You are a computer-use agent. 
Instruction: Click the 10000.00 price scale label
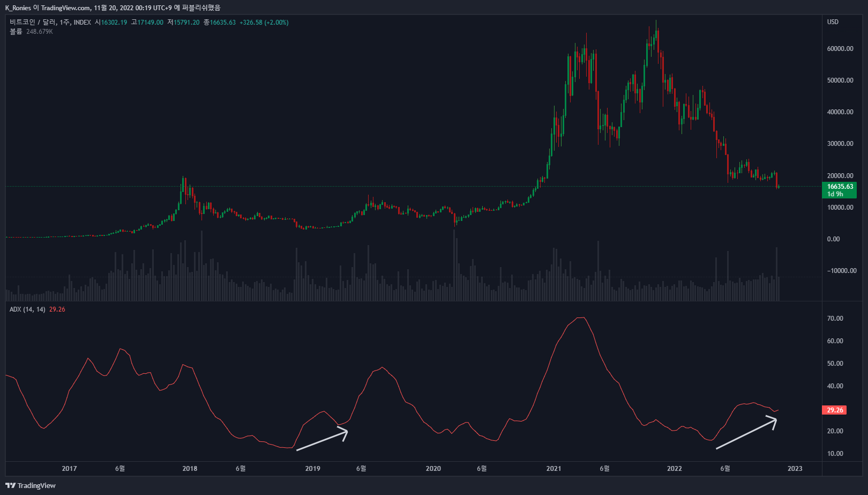coord(840,208)
